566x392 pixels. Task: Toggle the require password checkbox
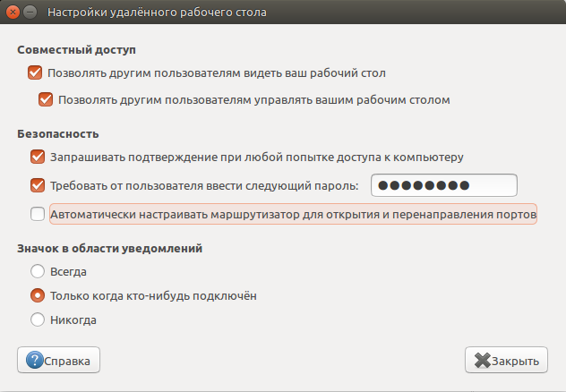point(38,185)
